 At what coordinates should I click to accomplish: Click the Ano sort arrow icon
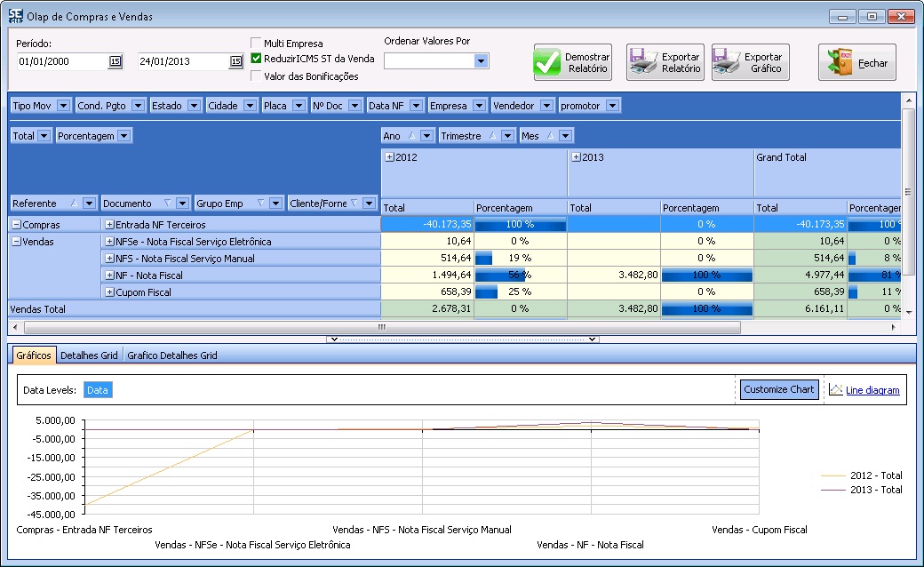(x=411, y=136)
